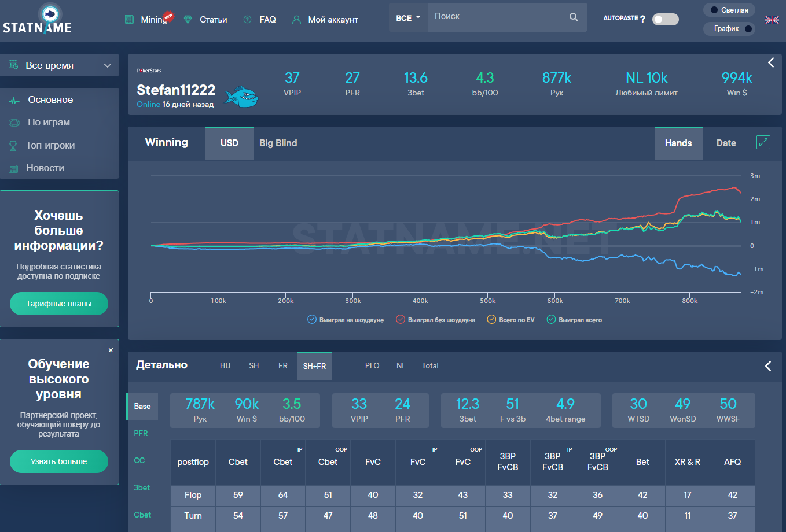This screenshot has height=532, width=786.
Task: Switch chart to Big Blind tab
Action: [x=278, y=143]
